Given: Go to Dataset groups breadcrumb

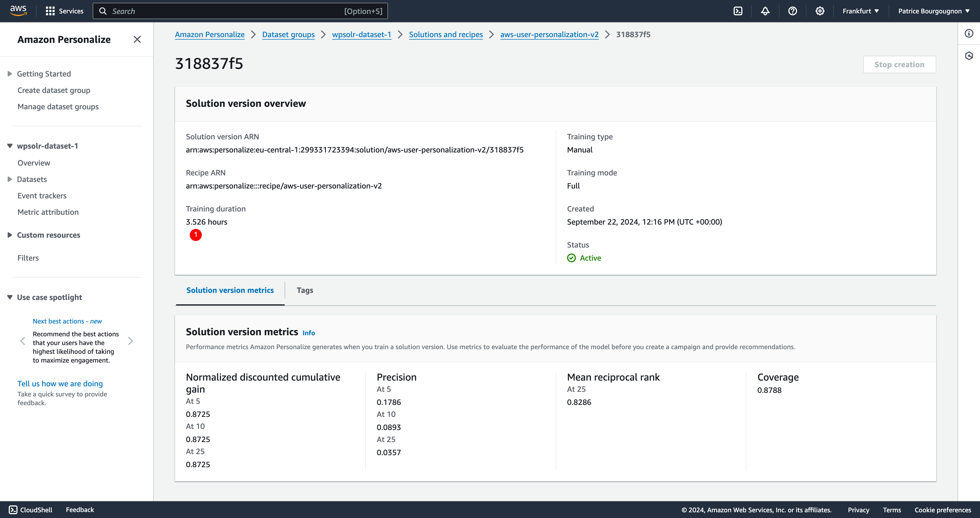Looking at the screenshot, I should click(x=288, y=35).
